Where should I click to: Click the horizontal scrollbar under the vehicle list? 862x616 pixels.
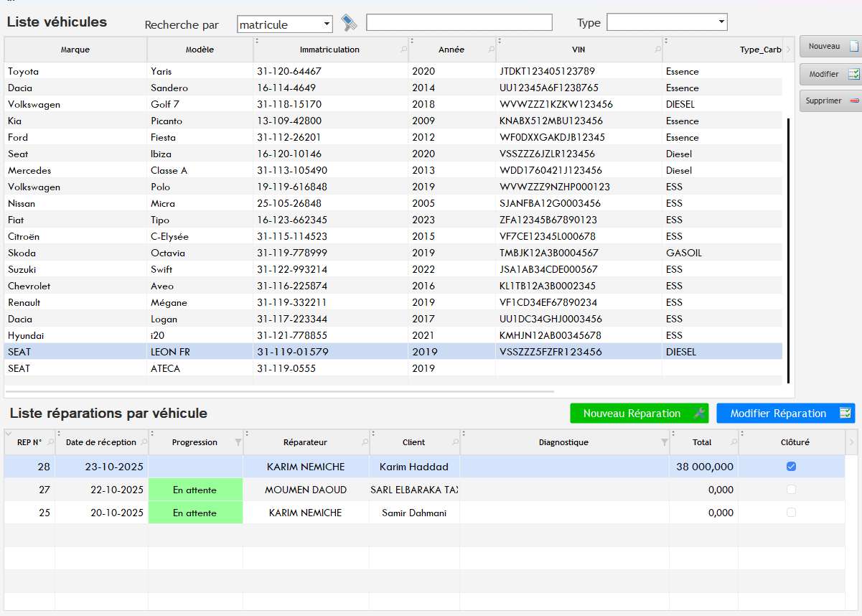(x=280, y=392)
